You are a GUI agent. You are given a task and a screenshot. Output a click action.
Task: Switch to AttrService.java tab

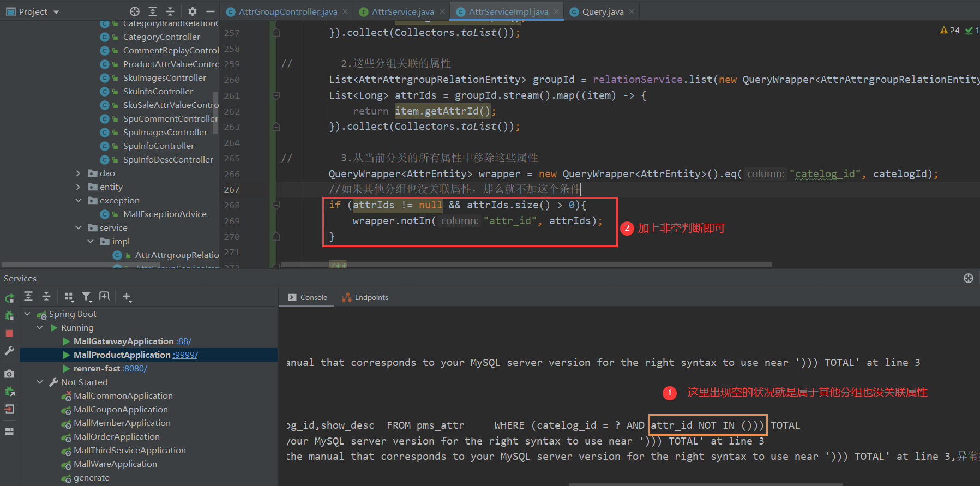[402, 11]
